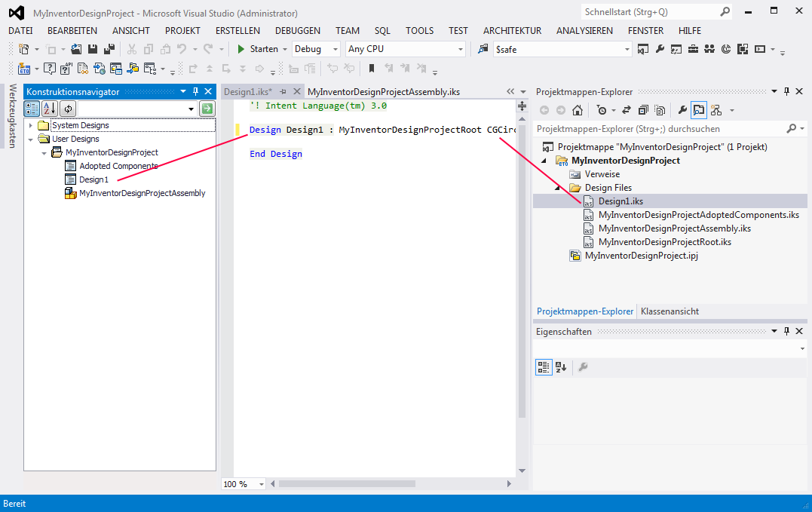Viewport: 812px width, 512px height.
Task: Click the alphabetical sort icon in Konstruktionsnavigator
Action: (50, 109)
